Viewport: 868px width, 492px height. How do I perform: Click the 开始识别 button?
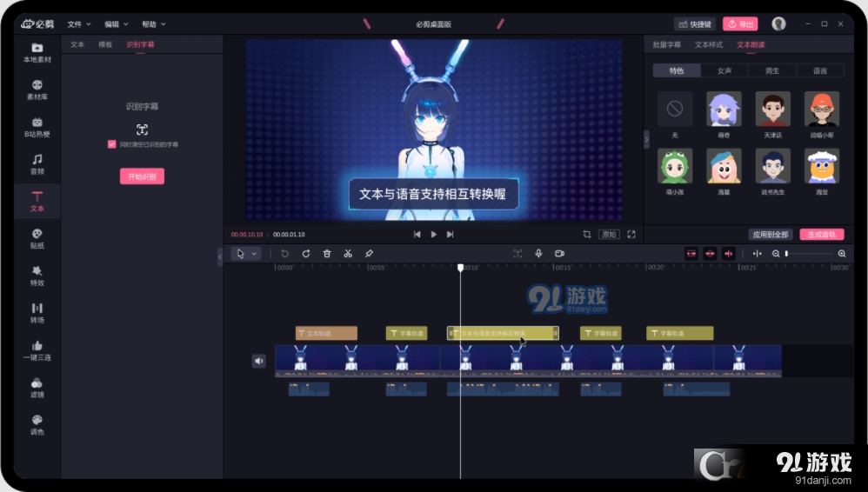[x=143, y=176]
